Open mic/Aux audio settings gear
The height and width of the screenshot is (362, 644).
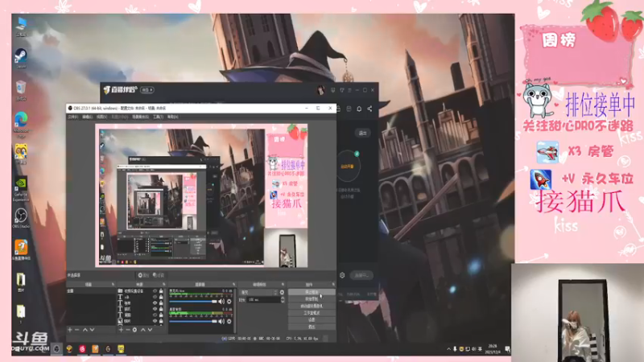click(229, 302)
